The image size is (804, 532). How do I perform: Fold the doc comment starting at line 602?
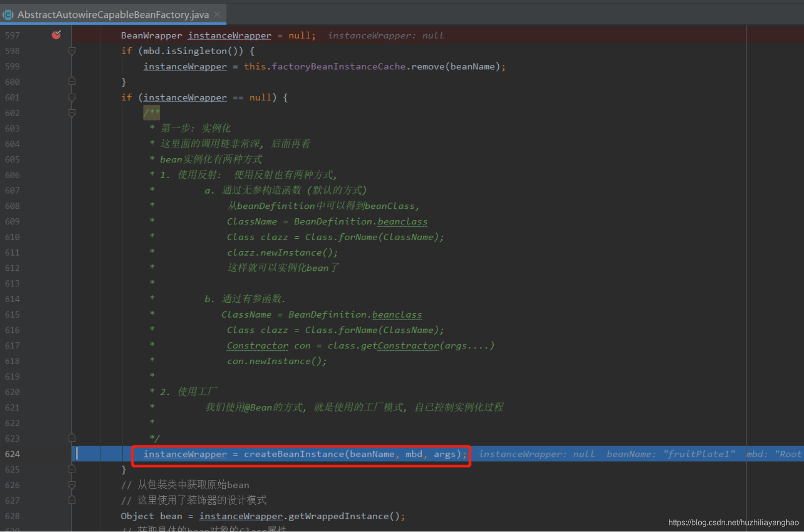[71, 113]
